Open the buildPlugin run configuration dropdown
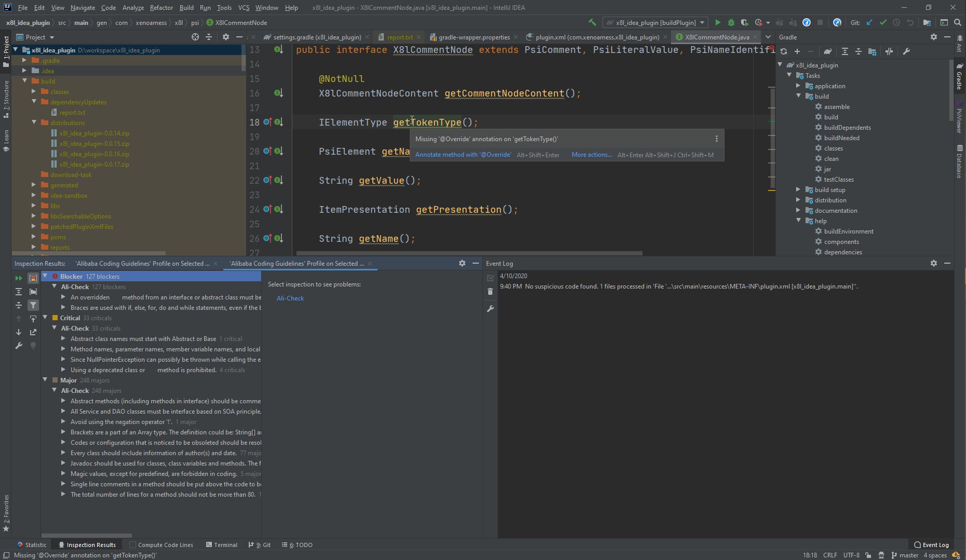 tap(656, 22)
